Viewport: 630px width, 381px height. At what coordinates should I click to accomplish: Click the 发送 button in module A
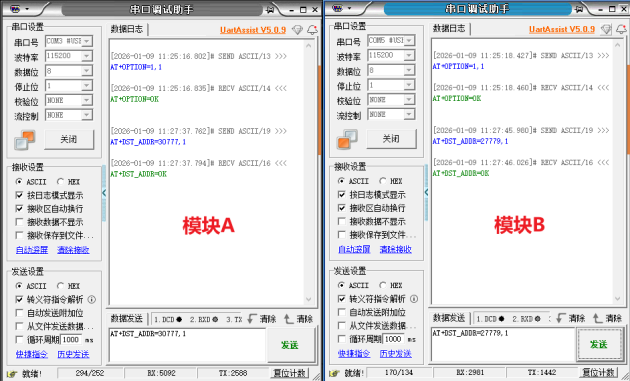pyautogui.click(x=290, y=345)
